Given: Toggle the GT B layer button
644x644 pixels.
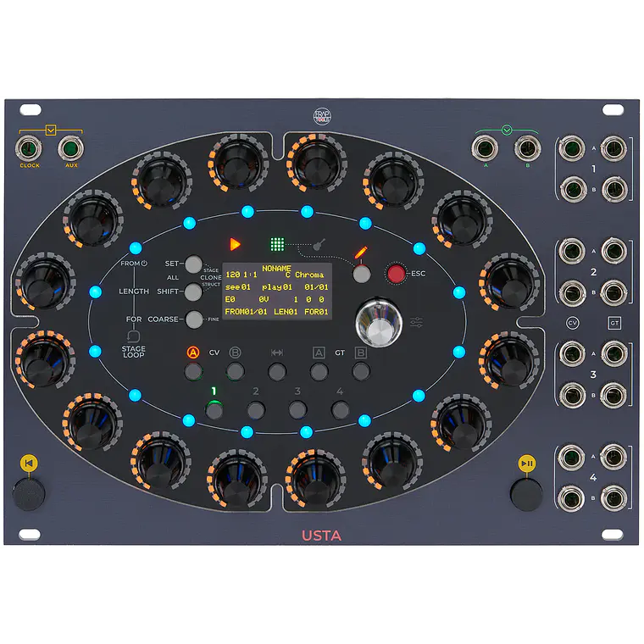Looking at the screenshot, I should click(x=361, y=372).
